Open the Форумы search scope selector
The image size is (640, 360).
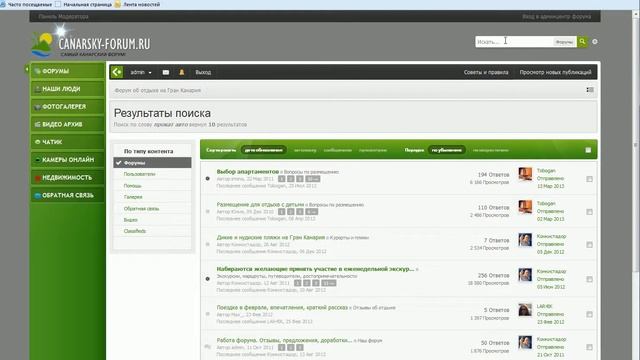tap(564, 42)
